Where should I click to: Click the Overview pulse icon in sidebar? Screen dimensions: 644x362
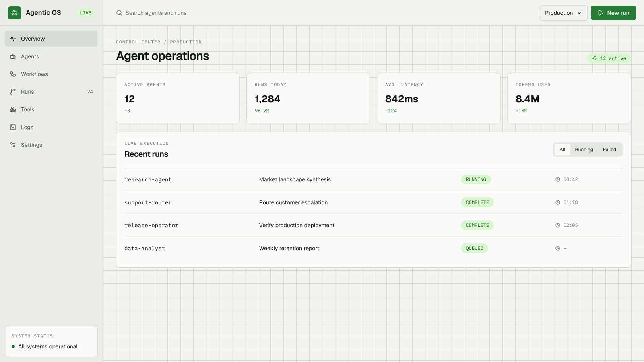pos(13,39)
